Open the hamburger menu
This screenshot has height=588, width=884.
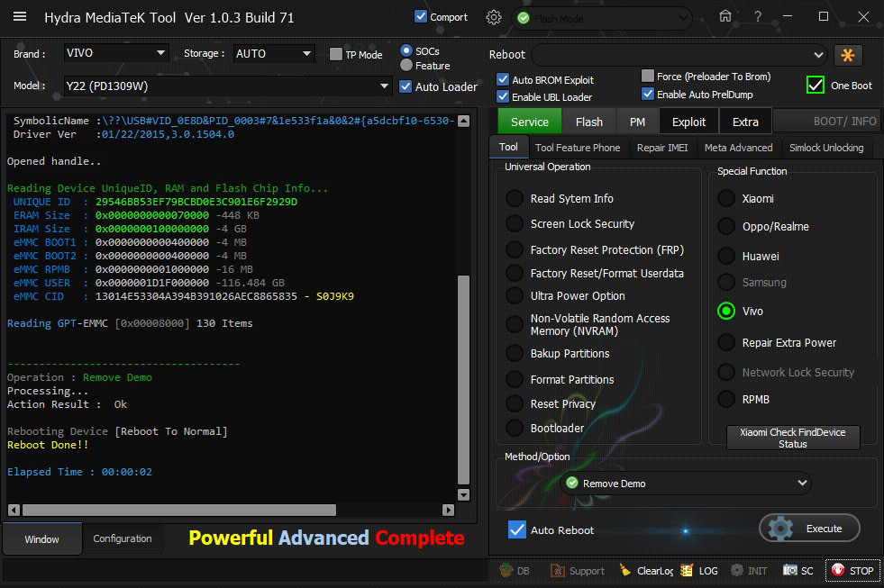(x=20, y=17)
